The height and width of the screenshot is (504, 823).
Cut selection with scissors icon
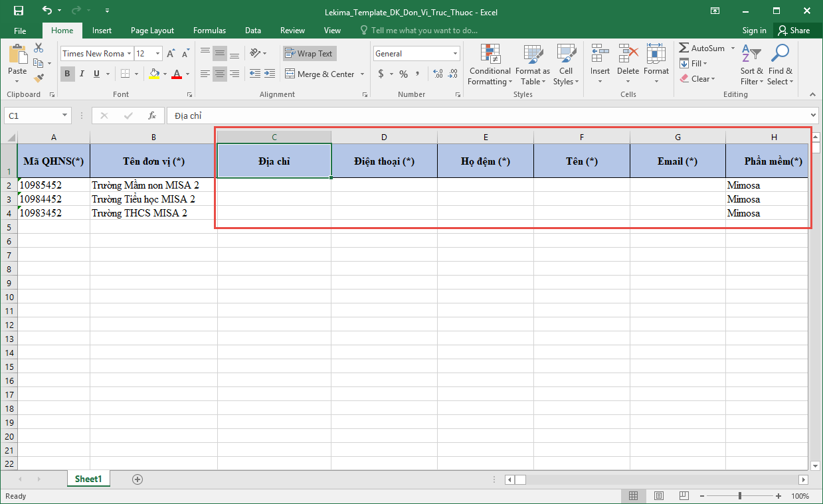[39, 48]
